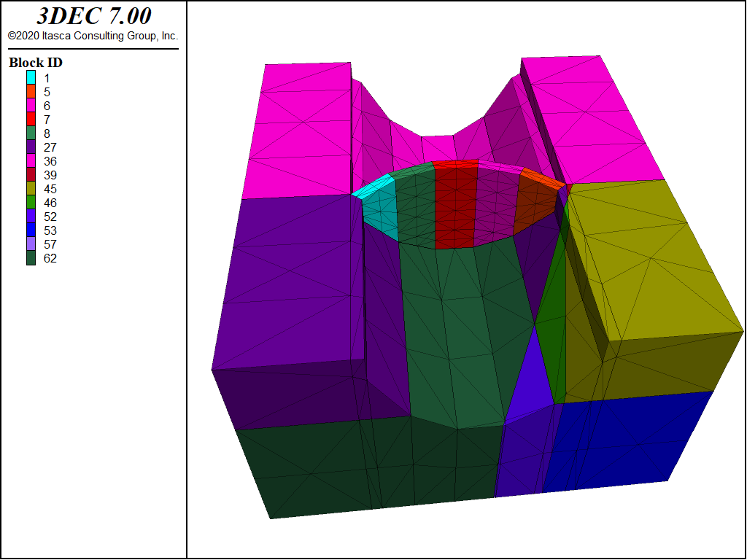
Task: Select the light purple swatch for block 57
Action: tap(31, 244)
